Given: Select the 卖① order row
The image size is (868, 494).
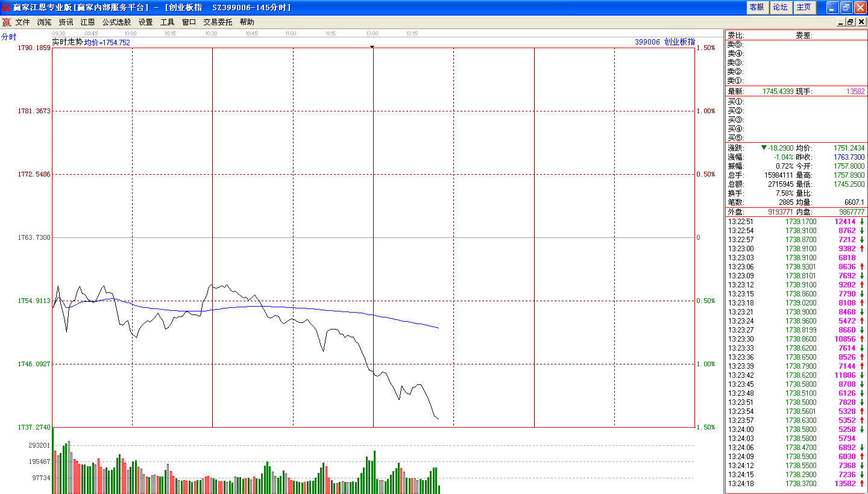Looking at the screenshot, I should [x=796, y=81].
